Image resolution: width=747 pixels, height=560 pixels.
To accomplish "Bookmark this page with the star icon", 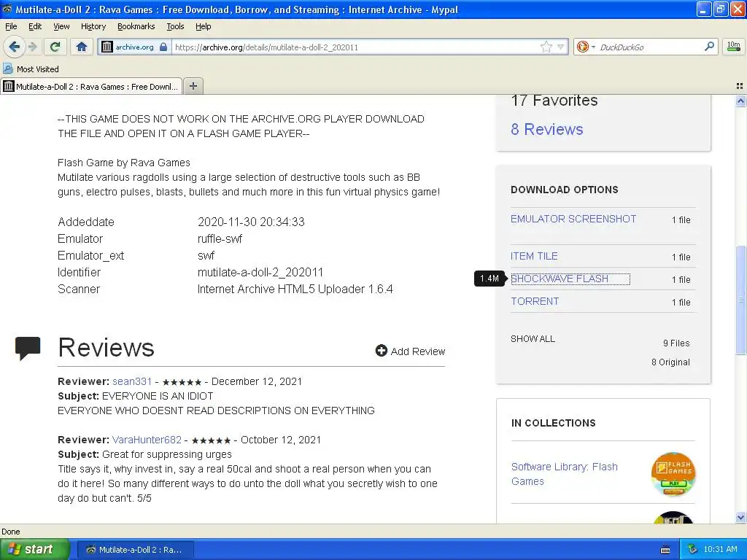I will (x=546, y=47).
